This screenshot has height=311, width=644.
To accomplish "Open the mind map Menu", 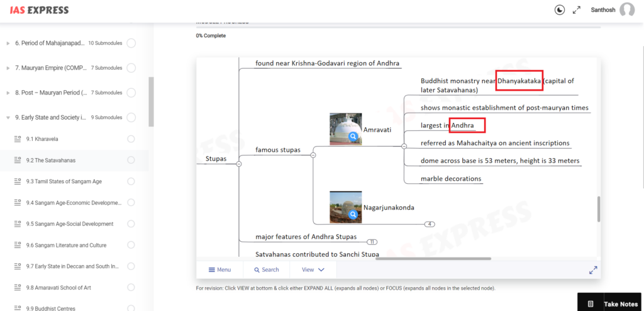I will click(219, 270).
